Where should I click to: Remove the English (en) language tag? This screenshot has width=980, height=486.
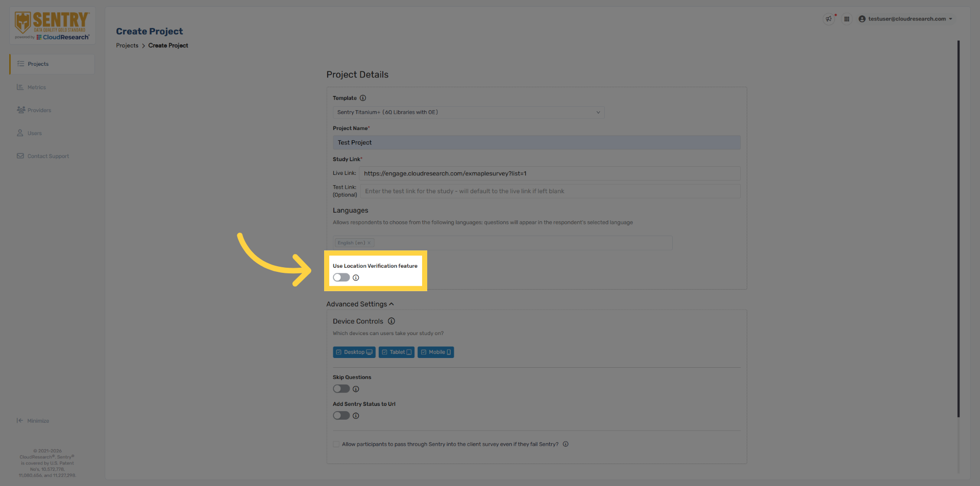369,243
